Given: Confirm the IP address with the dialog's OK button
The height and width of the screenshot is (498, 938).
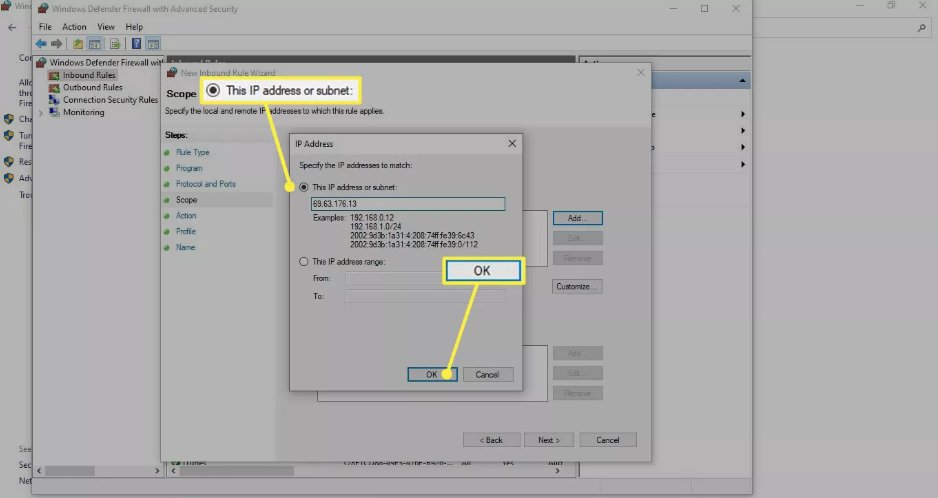Looking at the screenshot, I should (432, 375).
